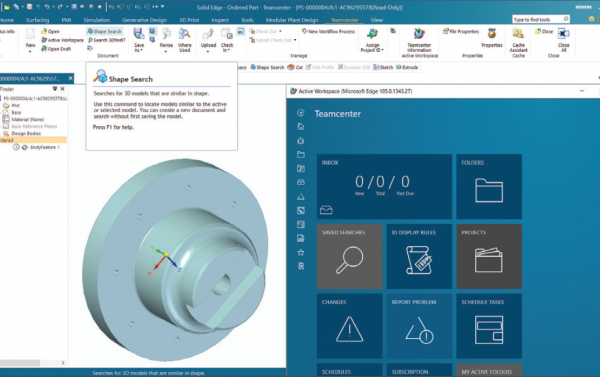
Task: Select Design Bodies in PathFinder tree
Action: [x=26, y=133]
